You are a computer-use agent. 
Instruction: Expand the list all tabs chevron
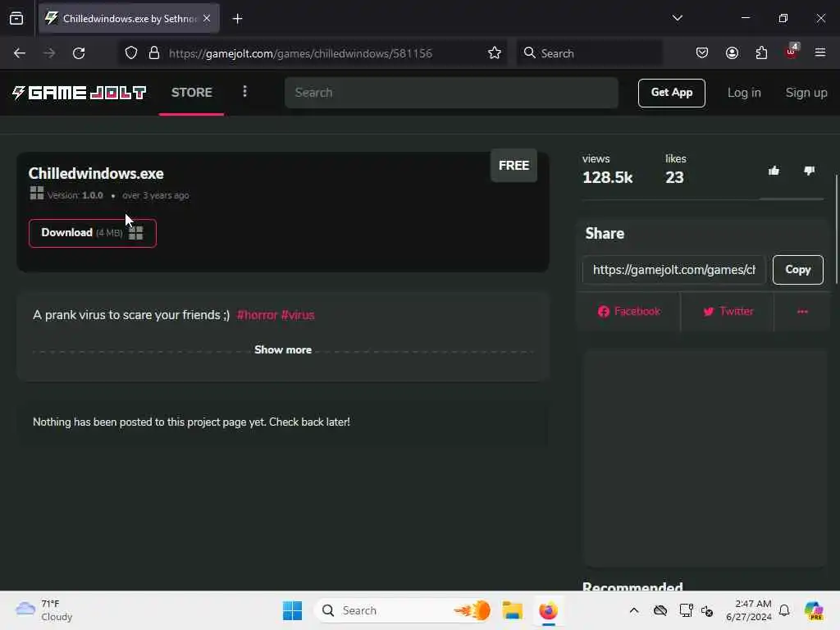pyautogui.click(x=678, y=18)
